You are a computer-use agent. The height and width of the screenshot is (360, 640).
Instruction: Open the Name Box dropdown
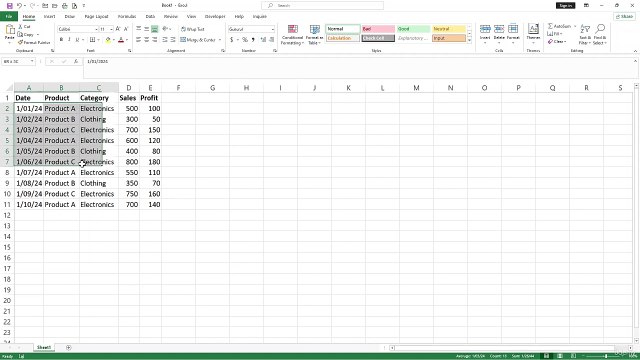tap(32, 61)
